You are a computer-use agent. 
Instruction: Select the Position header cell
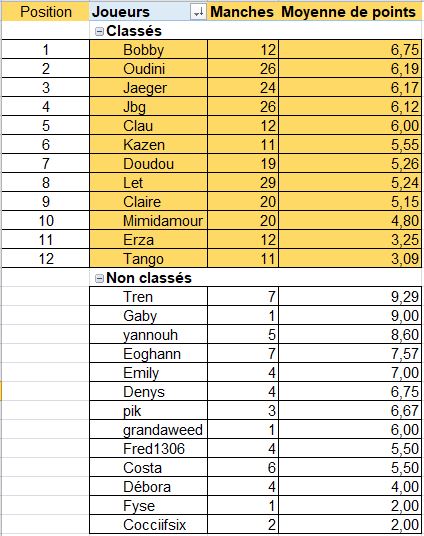(x=45, y=12)
